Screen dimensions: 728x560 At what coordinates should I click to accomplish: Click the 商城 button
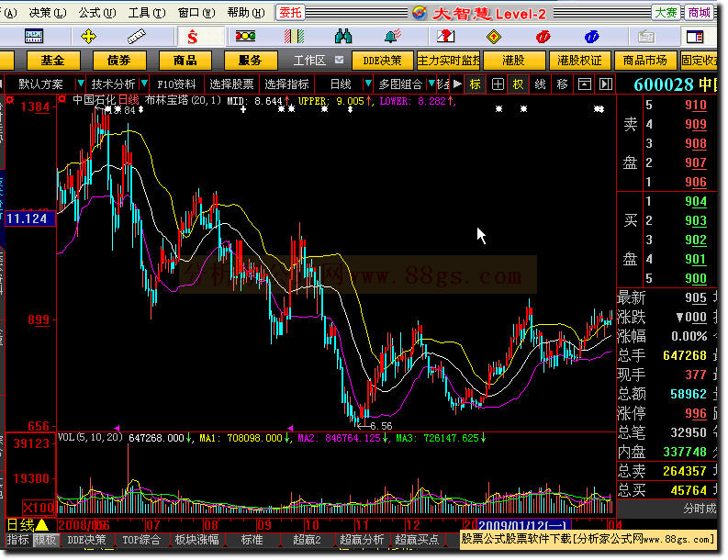tap(699, 13)
